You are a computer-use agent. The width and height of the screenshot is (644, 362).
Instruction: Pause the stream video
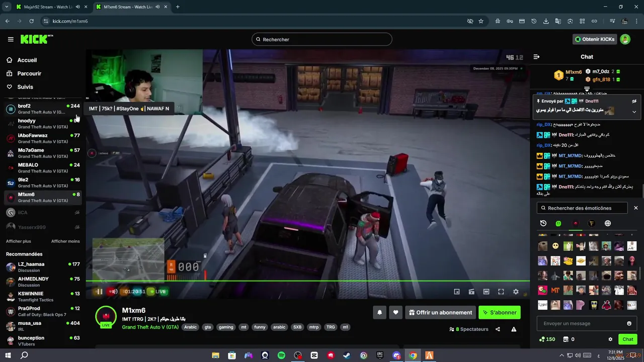pos(100,292)
